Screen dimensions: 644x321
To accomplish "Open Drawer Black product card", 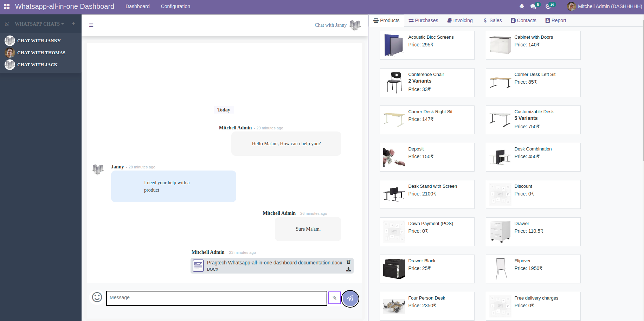I will point(427,269).
